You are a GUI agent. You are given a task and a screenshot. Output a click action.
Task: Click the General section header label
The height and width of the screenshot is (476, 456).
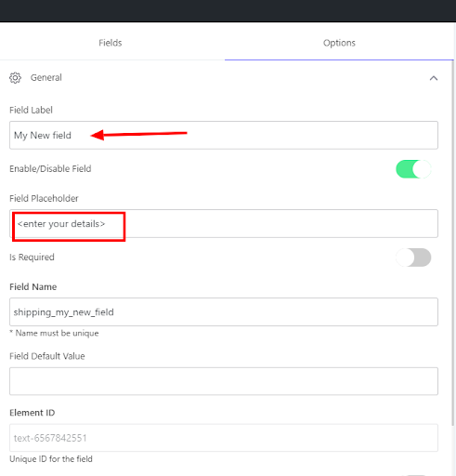[46, 77]
